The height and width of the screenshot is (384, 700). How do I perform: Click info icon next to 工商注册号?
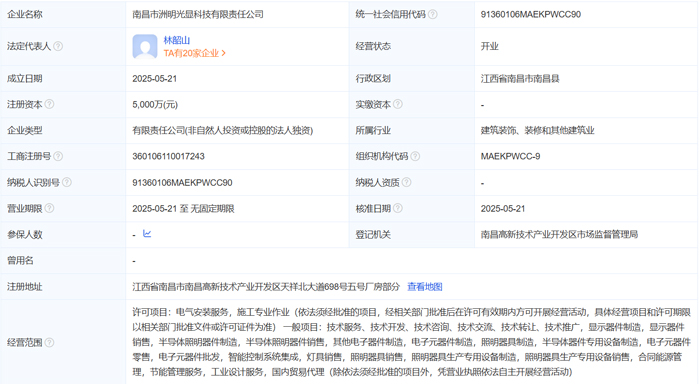pyautogui.click(x=58, y=156)
